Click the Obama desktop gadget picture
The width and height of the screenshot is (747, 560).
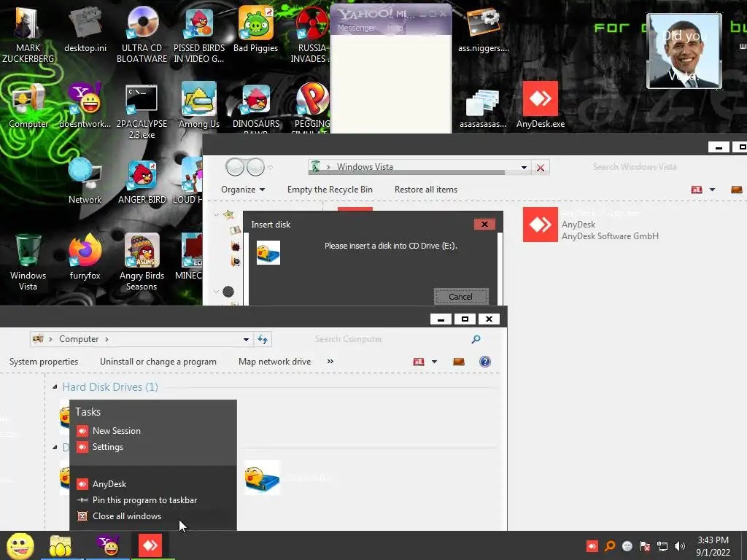pos(684,51)
